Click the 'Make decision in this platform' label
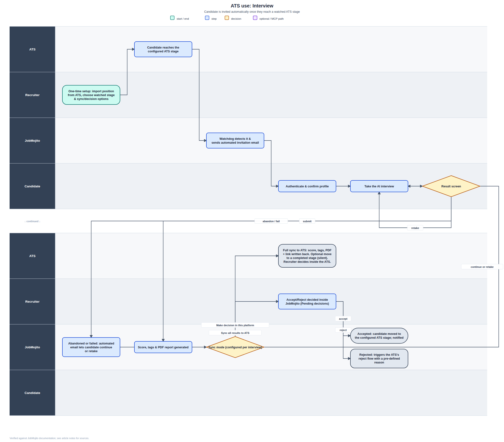This screenshot has height=442, width=504. tap(235, 325)
